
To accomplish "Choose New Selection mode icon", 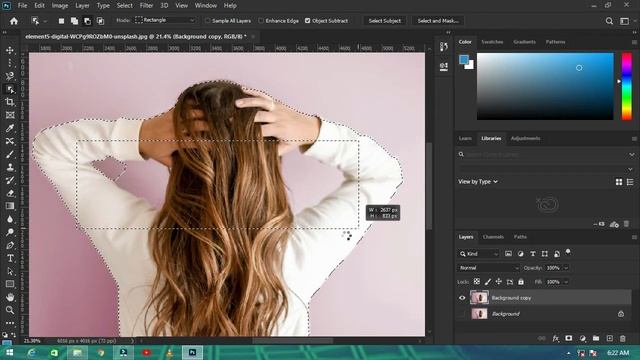I will 61,21.
